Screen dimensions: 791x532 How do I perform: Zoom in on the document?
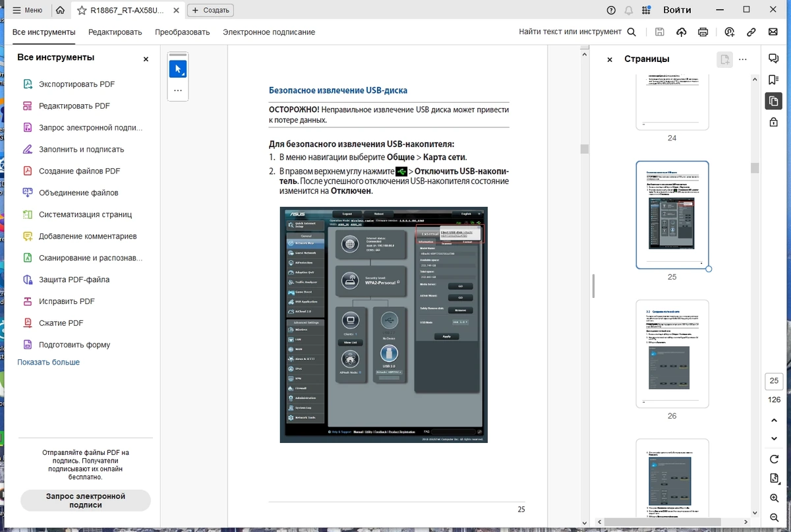click(774, 498)
